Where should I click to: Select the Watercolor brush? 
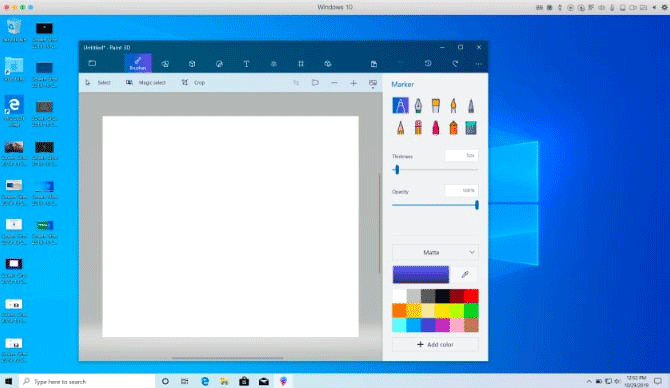tap(453, 105)
